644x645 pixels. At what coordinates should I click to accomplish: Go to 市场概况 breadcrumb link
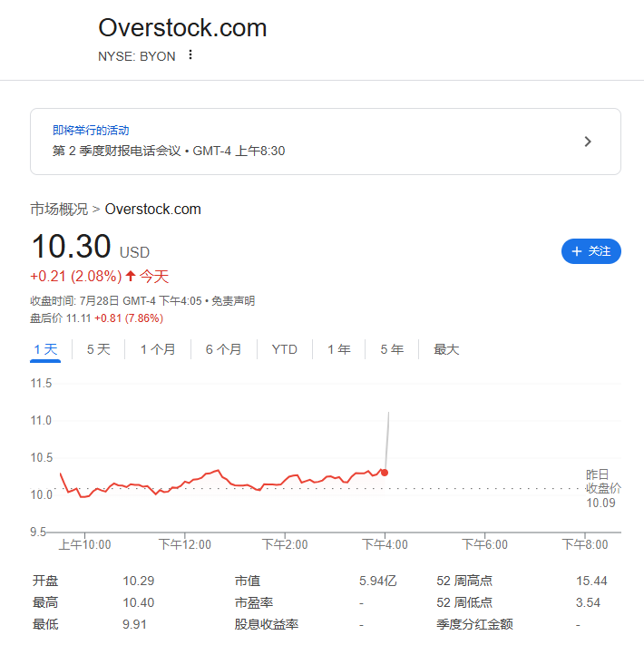point(59,209)
